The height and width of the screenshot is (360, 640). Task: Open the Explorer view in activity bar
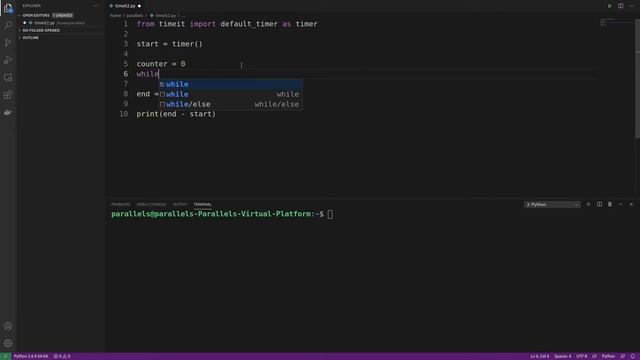8,8
